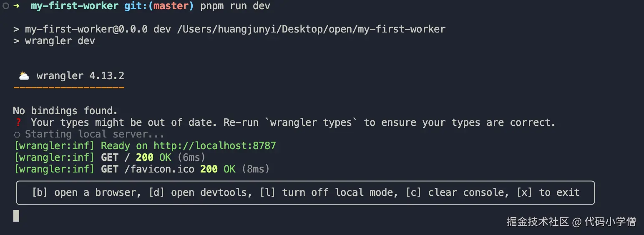This screenshot has height=235, width=644.
Task: Click the 'No bindings found.' message
Action: pos(65,111)
